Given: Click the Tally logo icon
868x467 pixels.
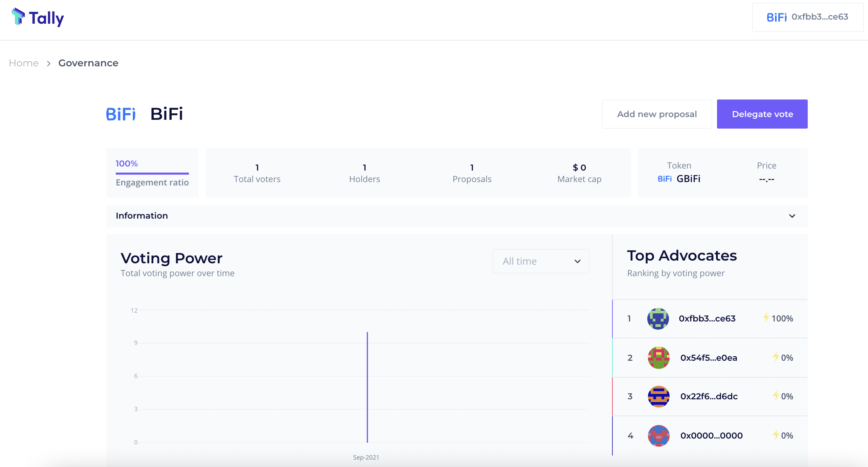Looking at the screenshot, I should pyautogui.click(x=18, y=17).
